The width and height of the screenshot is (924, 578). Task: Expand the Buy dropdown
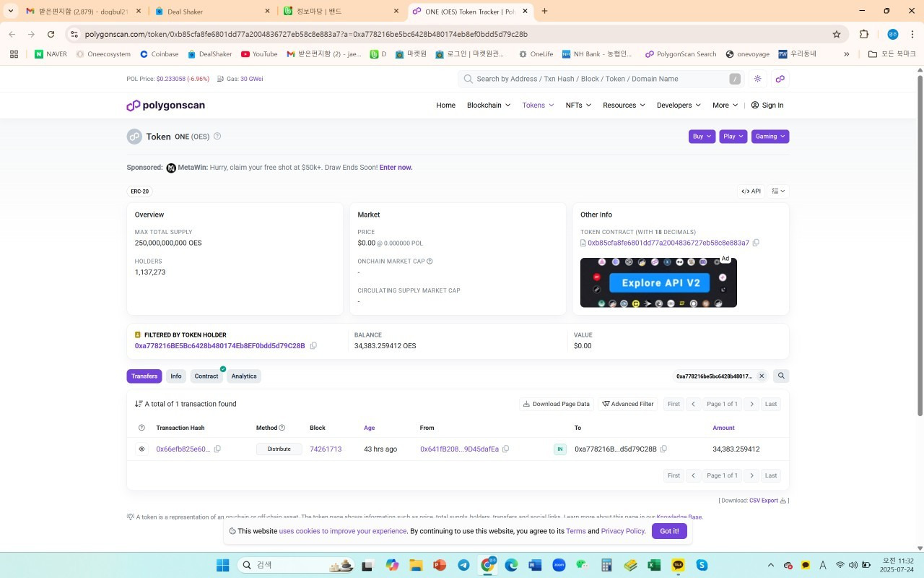tap(702, 137)
